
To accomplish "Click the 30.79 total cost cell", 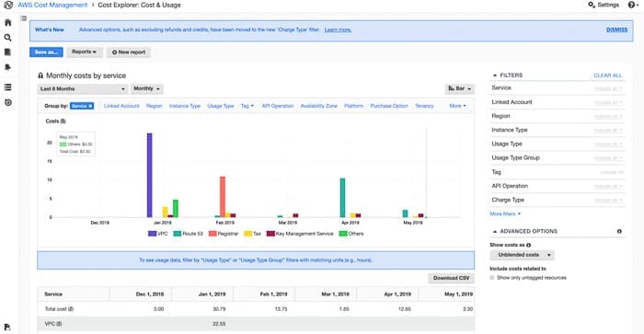I will 219,309.
